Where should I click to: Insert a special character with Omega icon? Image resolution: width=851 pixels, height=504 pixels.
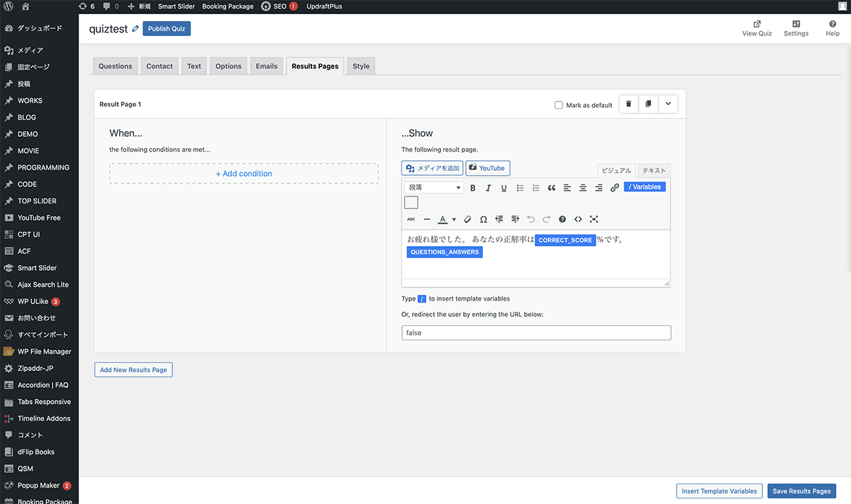tap(483, 220)
